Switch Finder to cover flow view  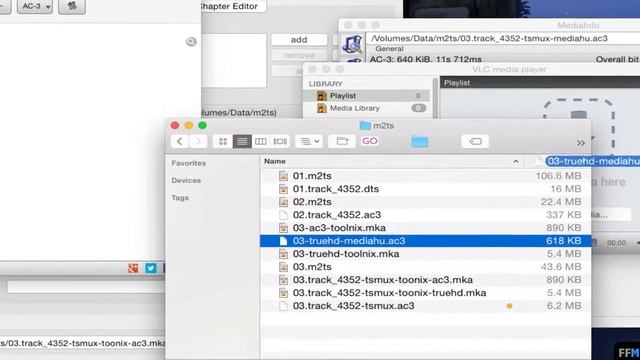pyautogui.click(x=280, y=141)
